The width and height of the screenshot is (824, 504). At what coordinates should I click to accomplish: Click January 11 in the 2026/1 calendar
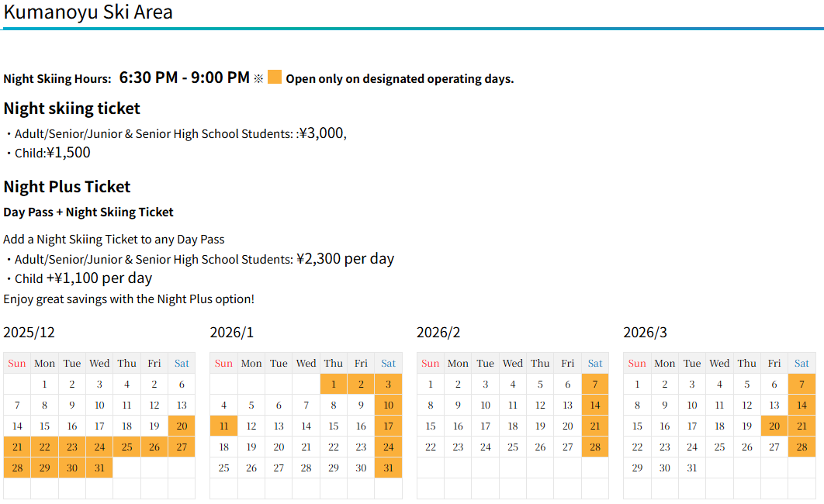223,426
